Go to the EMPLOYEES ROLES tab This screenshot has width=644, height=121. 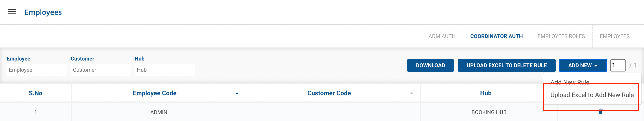click(561, 36)
